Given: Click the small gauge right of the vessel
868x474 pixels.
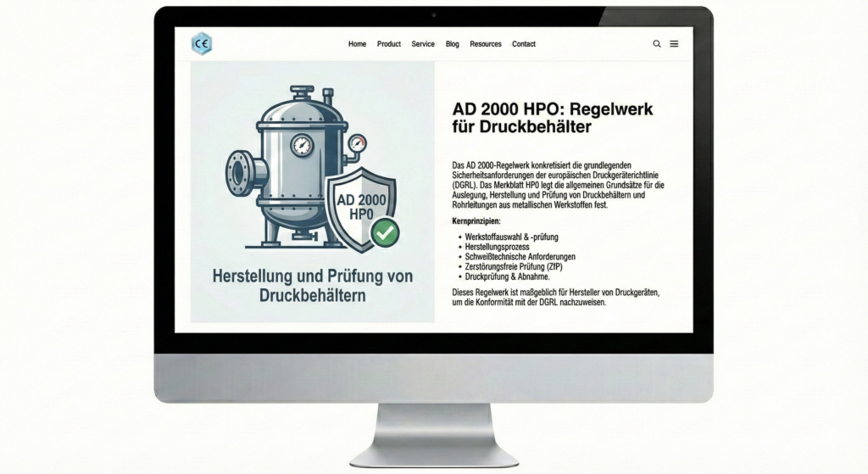Looking at the screenshot, I should click(x=357, y=143).
